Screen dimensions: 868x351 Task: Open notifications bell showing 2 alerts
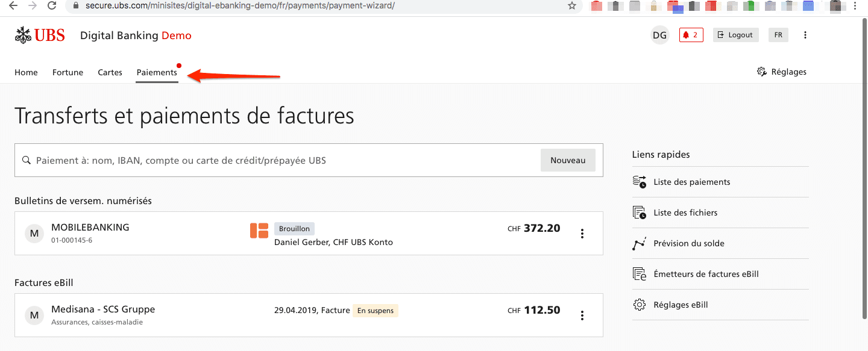click(x=691, y=35)
